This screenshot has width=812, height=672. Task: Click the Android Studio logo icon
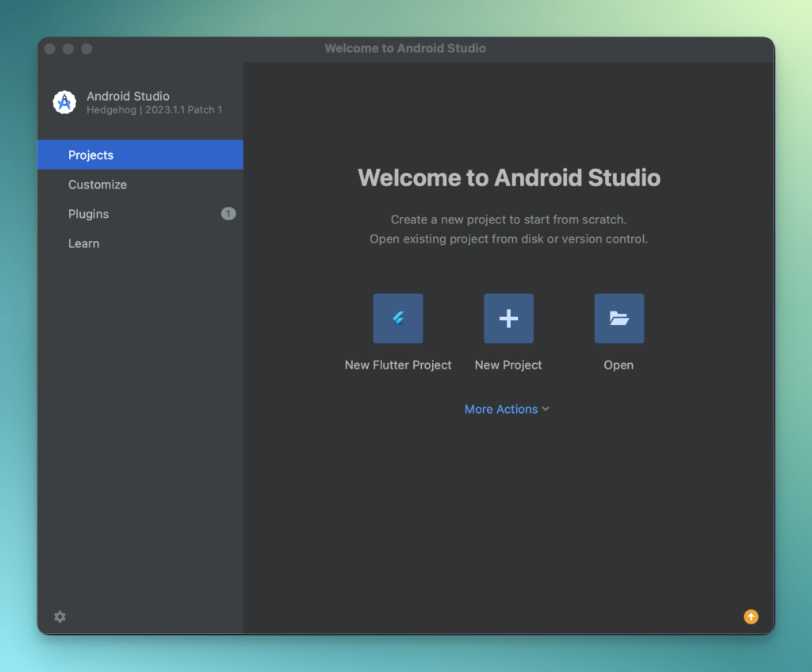(65, 102)
